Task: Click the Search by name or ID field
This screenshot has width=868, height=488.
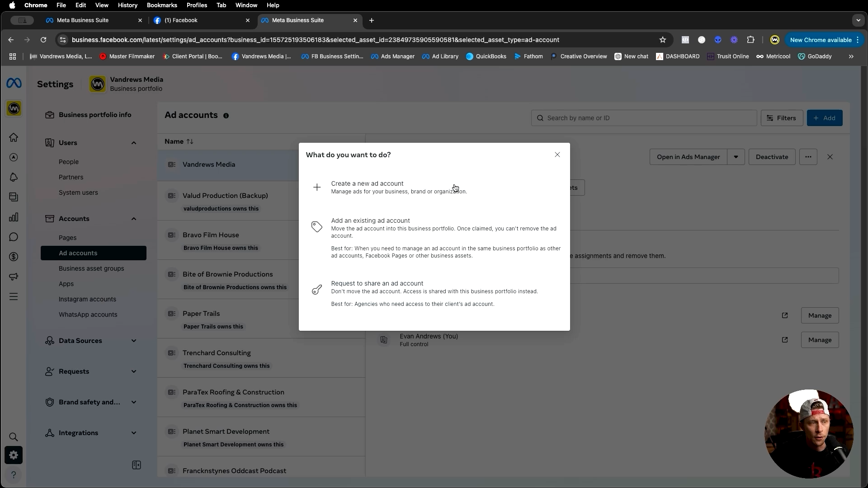Action: pos(644,118)
